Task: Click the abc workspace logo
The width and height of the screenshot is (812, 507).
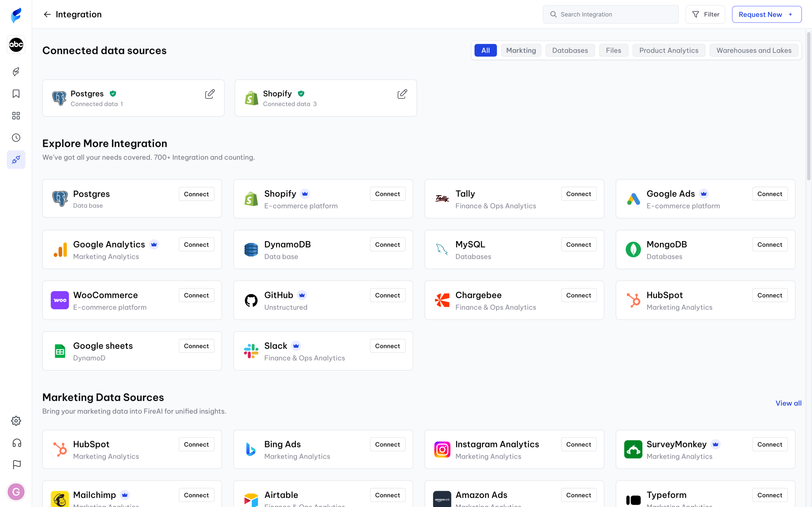Action: [16, 45]
